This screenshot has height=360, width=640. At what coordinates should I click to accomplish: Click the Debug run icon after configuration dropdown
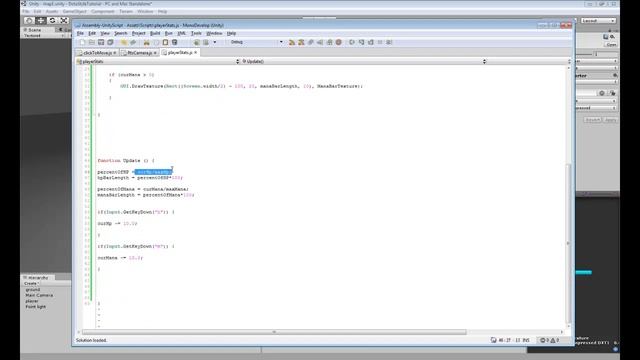tap(291, 42)
